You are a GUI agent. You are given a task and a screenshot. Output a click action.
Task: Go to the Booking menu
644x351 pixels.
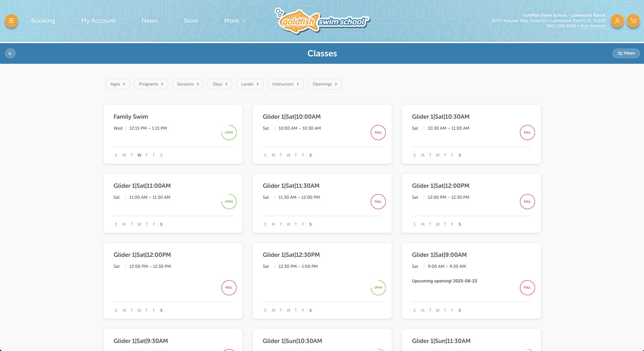point(43,20)
